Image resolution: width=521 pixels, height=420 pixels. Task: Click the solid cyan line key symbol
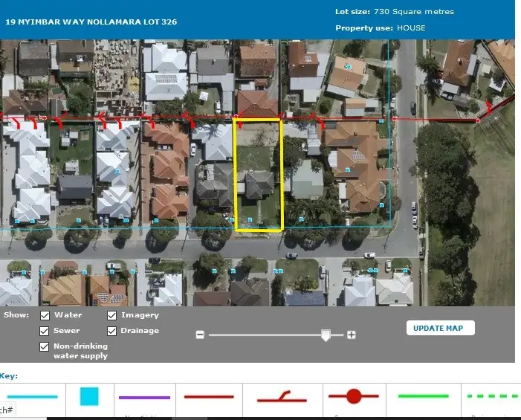click(x=30, y=396)
